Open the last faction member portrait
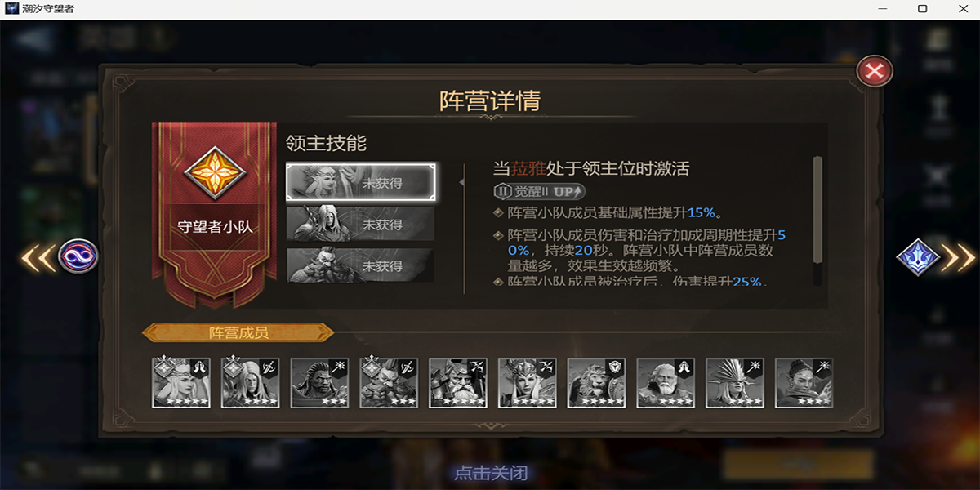The height and width of the screenshot is (490, 980). click(804, 382)
